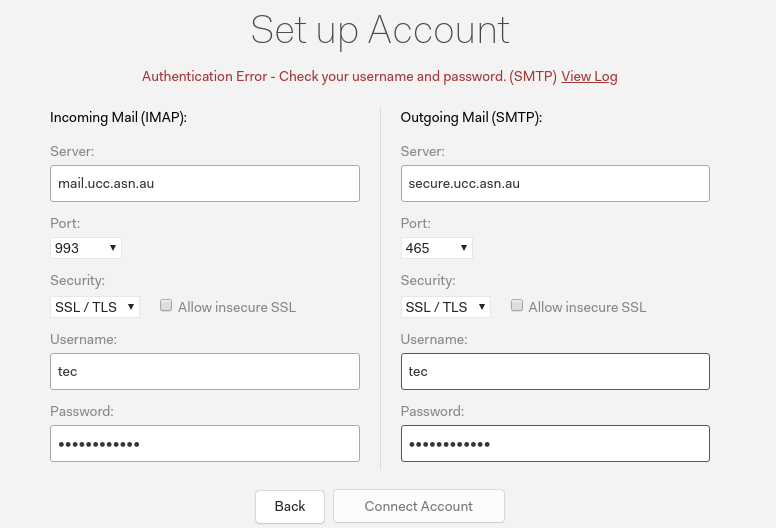Image resolution: width=776 pixels, height=528 pixels.
Task: Focus the SMTP server field secure.ucc.asn.au
Action: 555,184
